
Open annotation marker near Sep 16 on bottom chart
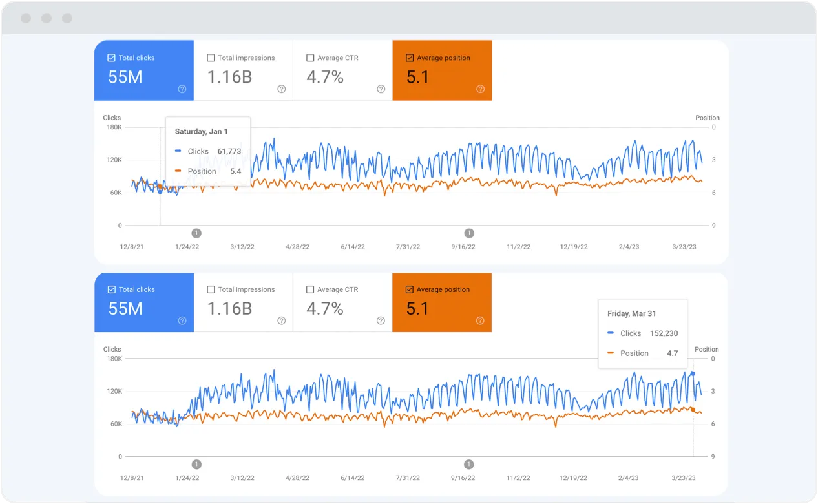point(469,464)
